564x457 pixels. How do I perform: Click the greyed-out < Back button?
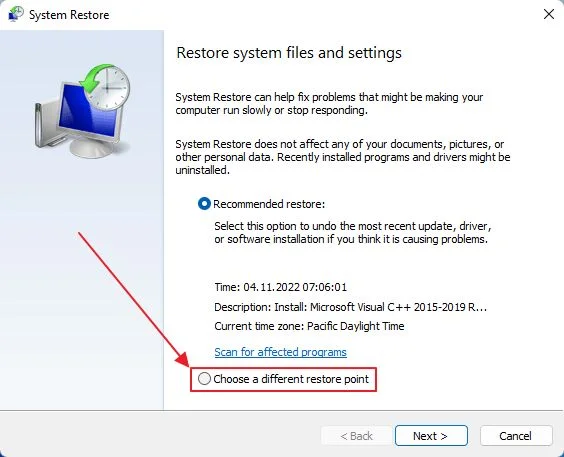click(356, 436)
